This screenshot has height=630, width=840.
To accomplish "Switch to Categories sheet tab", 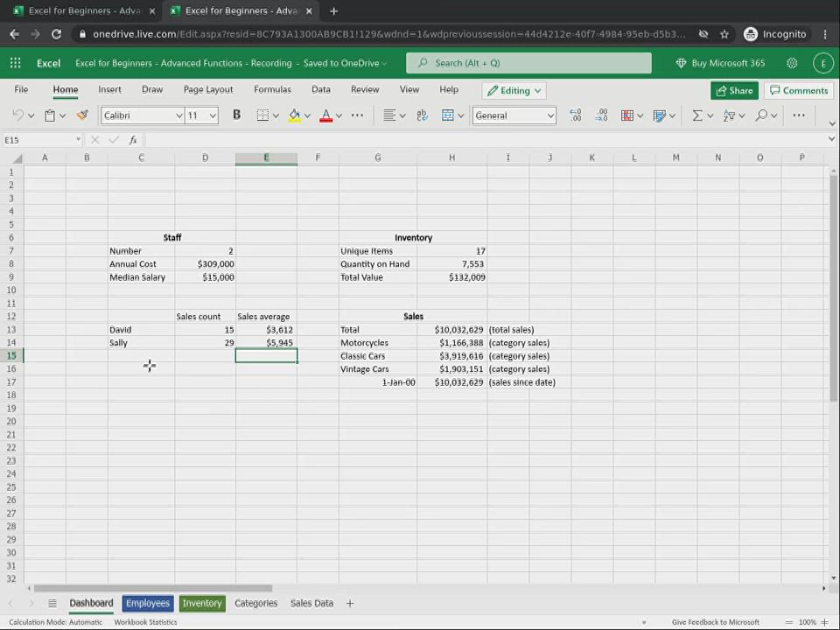I will 256,603.
